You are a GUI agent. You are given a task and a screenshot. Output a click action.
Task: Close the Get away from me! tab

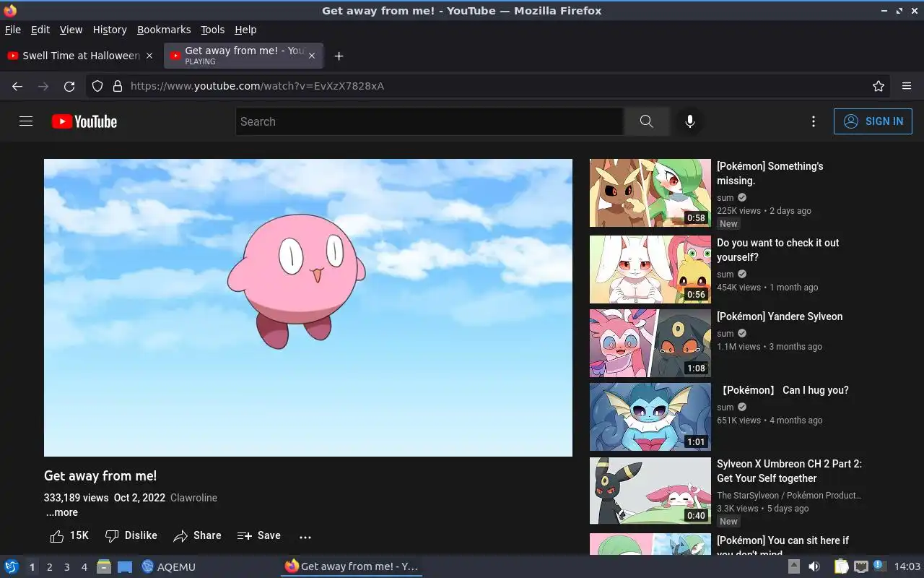[312, 56]
